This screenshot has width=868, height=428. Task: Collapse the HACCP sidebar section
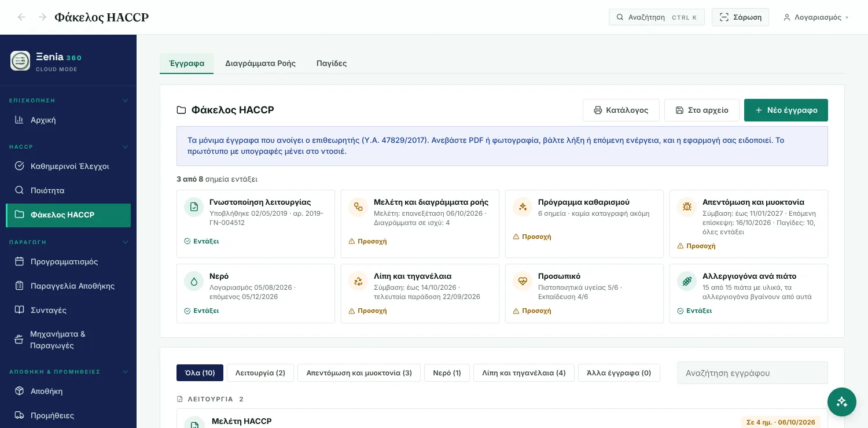click(125, 147)
